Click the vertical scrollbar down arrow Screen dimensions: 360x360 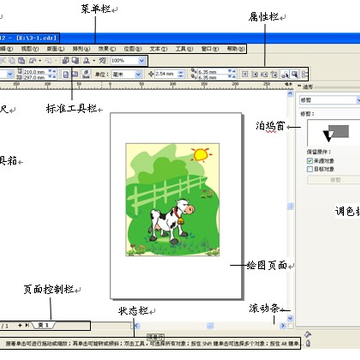pos(290,318)
